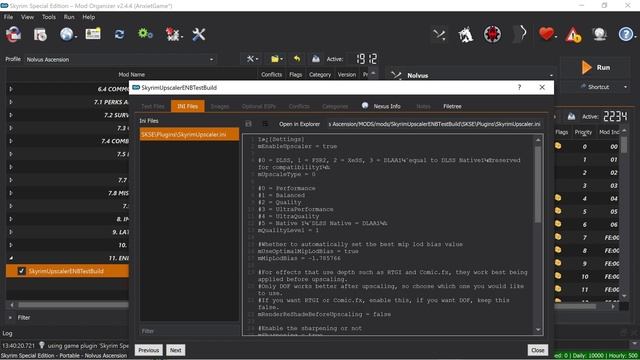The height and width of the screenshot is (360, 640).
Task: Click the Install Mod from archive icon
Action: coord(40,34)
